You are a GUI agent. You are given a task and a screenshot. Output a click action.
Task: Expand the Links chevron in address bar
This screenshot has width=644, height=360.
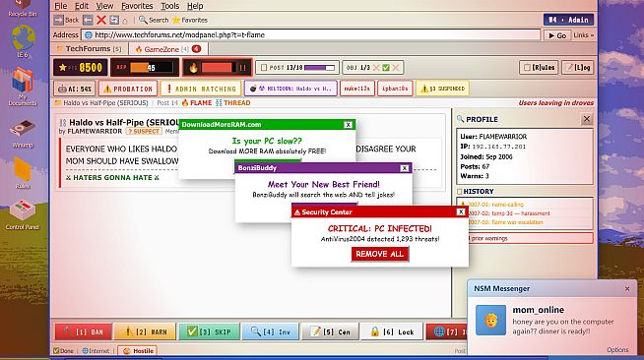coord(584,35)
